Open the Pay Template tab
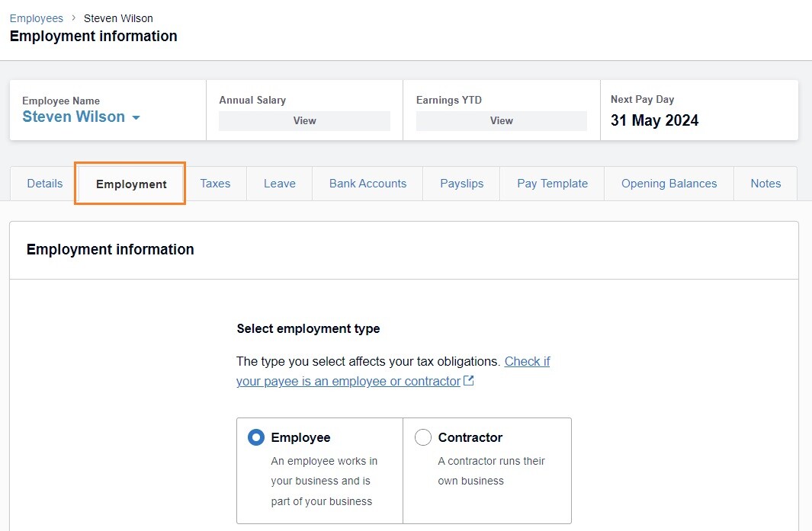This screenshot has width=812, height=531. click(x=551, y=183)
